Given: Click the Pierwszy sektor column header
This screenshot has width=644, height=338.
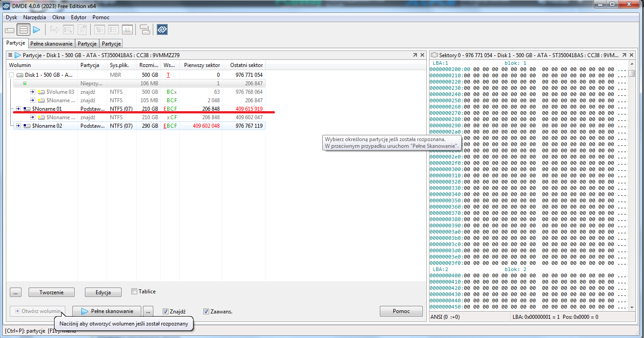Looking at the screenshot, I should (x=202, y=65).
